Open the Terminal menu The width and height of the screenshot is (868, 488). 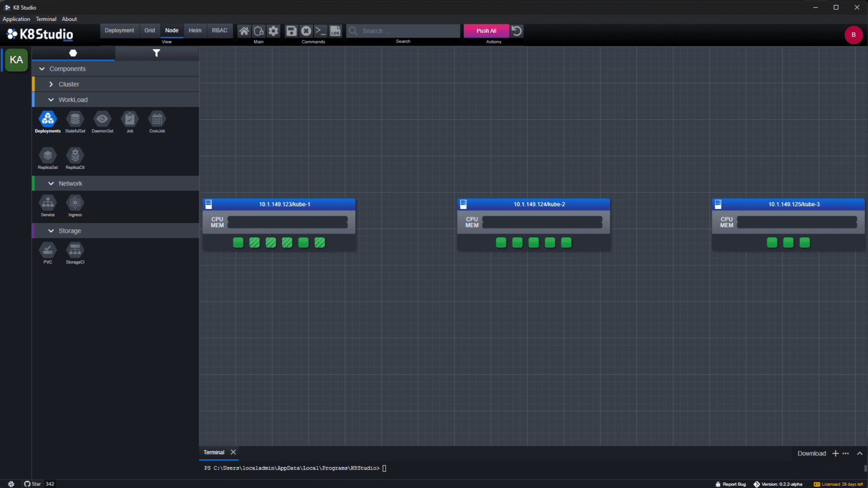(46, 19)
